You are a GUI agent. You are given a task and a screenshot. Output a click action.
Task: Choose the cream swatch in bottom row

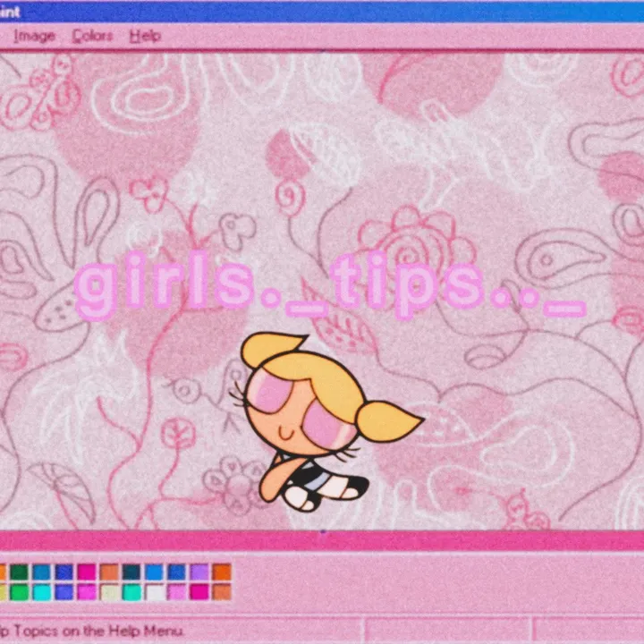(109, 592)
